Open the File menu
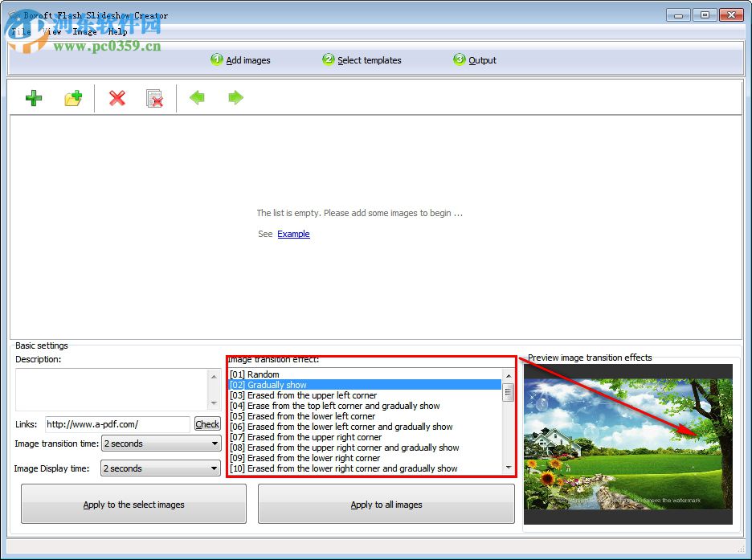 [x=19, y=31]
